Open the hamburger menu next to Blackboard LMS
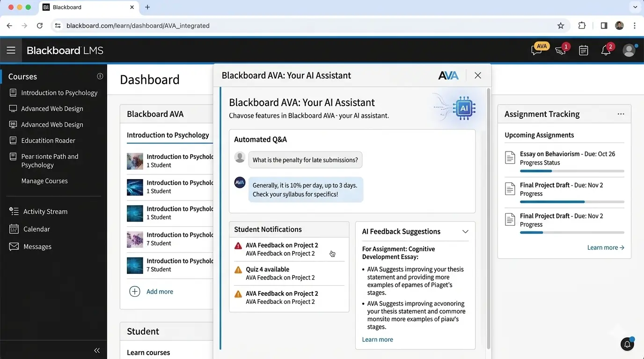The height and width of the screenshot is (359, 644). (11, 50)
